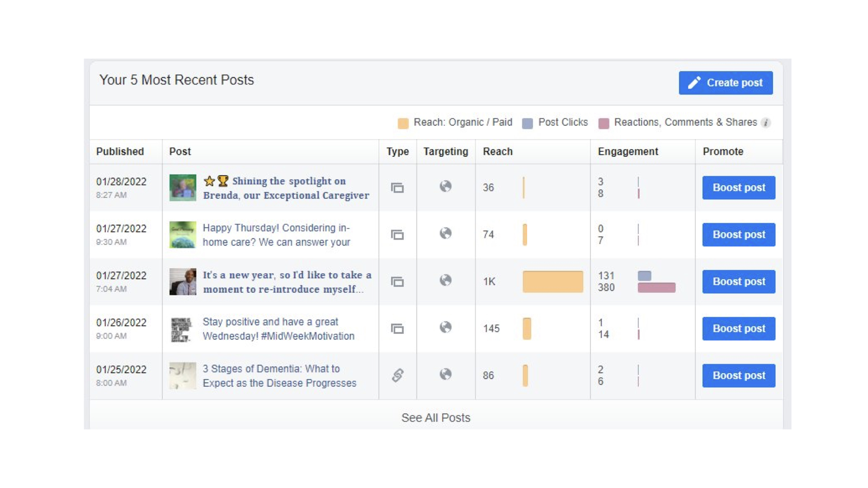Boost the 01/28/2022 Brenda spotlight post
Screen dimensions: 868x488
coord(738,188)
